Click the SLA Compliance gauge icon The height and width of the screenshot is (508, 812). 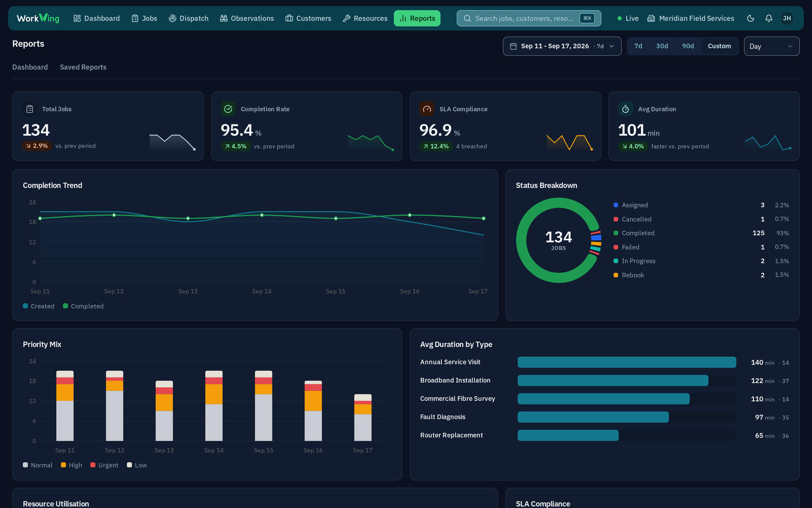coord(427,109)
